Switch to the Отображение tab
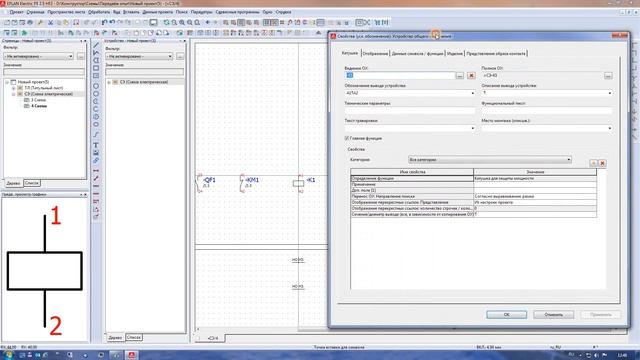 click(375, 54)
